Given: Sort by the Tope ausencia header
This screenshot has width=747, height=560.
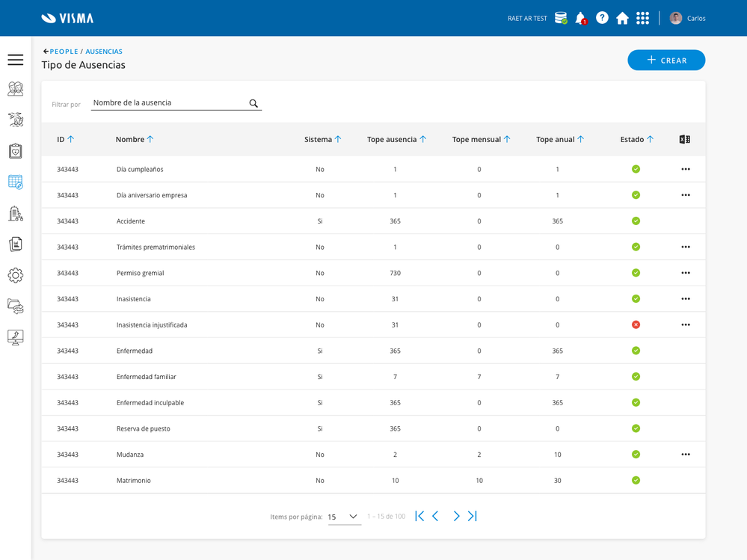Looking at the screenshot, I should coord(397,139).
